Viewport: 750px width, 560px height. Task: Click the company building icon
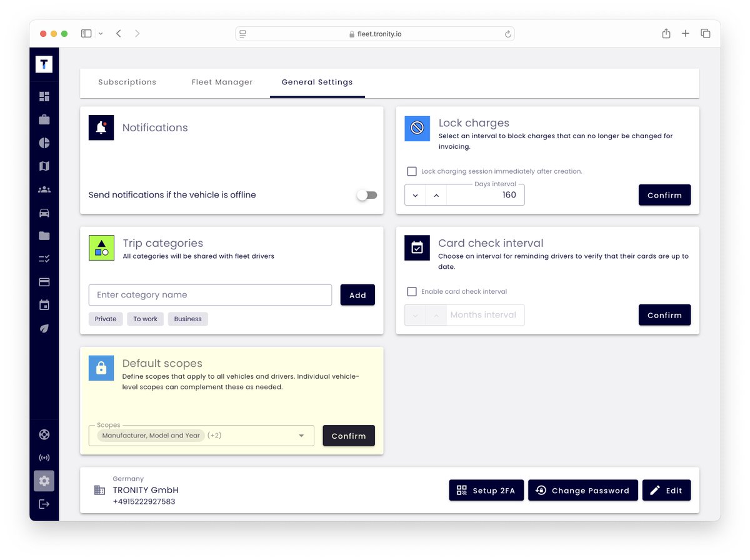[99, 490]
